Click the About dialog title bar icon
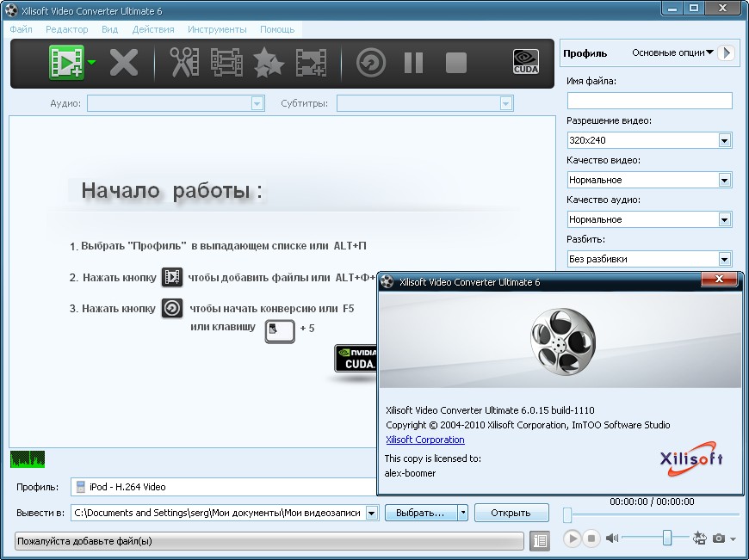749x560 pixels. (x=387, y=281)
